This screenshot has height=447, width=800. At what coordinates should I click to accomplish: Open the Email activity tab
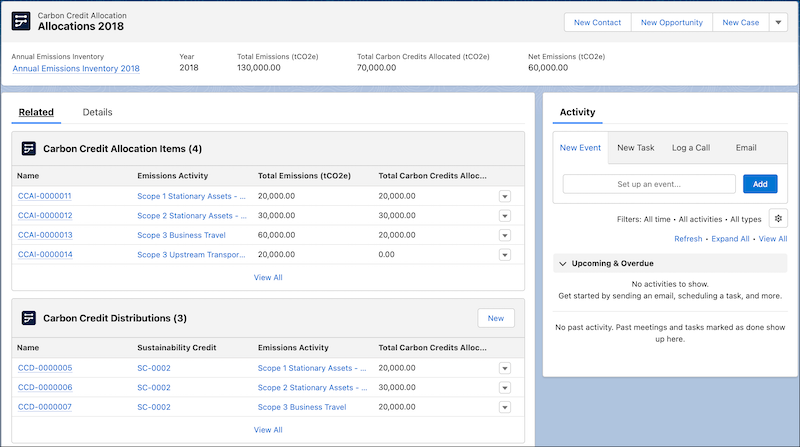point(746,148)
